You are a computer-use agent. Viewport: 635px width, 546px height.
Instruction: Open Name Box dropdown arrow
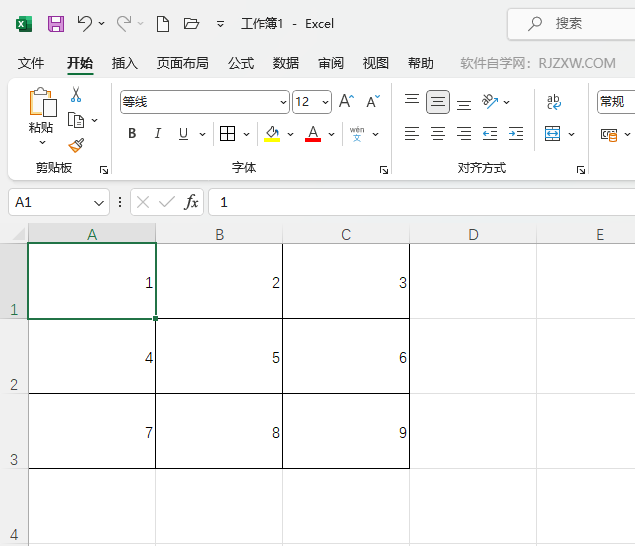(x=99, y=203)
